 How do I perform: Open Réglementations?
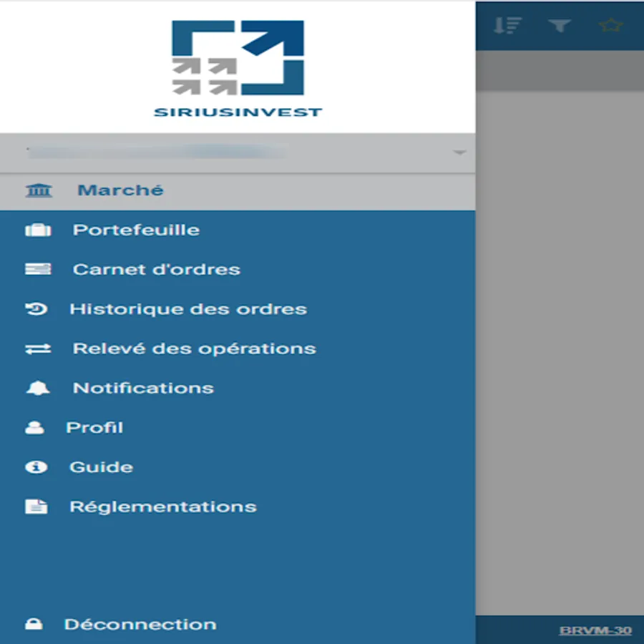pyautogui.click(x=163, y=507)
